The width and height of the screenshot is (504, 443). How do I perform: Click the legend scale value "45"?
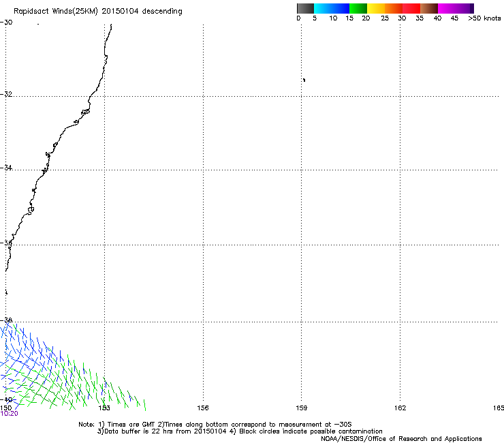tap(454, 18)
